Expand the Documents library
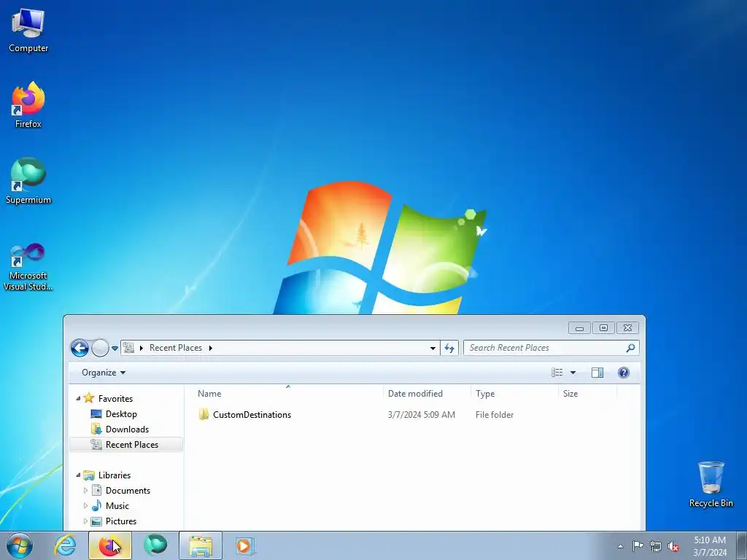The height and width of the screenshot is (560, 747). pyautogui.click(x=86, y=490)
